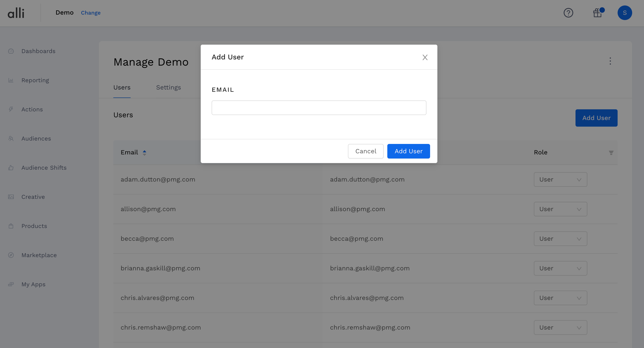Switch to the Settings tab
The width and height of the screenshot is (644, 348).
pos(168,87)
